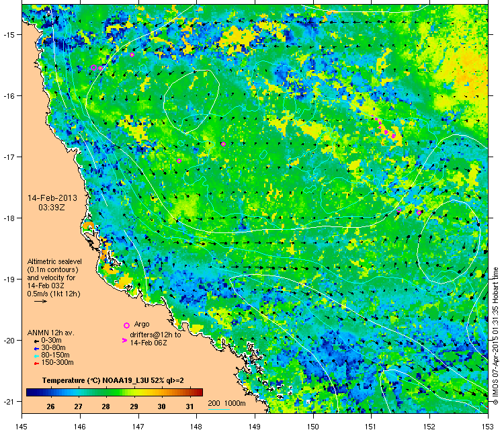Click the magenta Argo circle legend symbol

(x=126, y=325)
